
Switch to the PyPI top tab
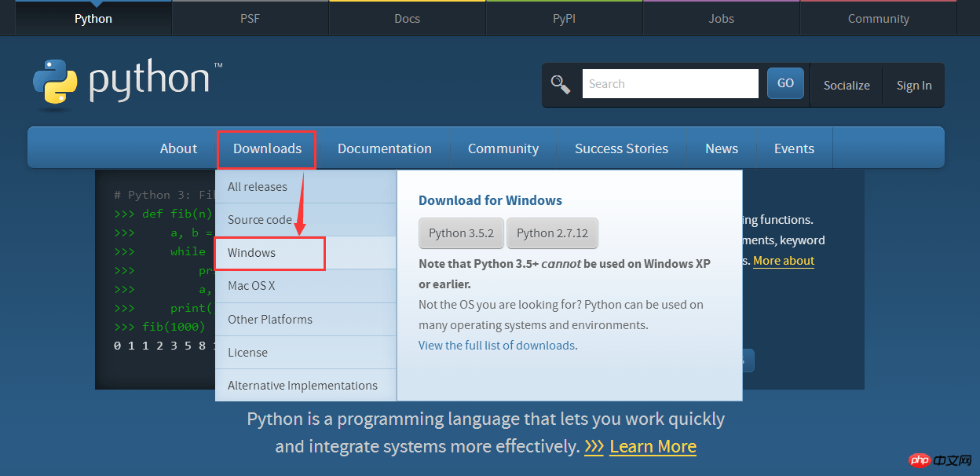[564, 19]
